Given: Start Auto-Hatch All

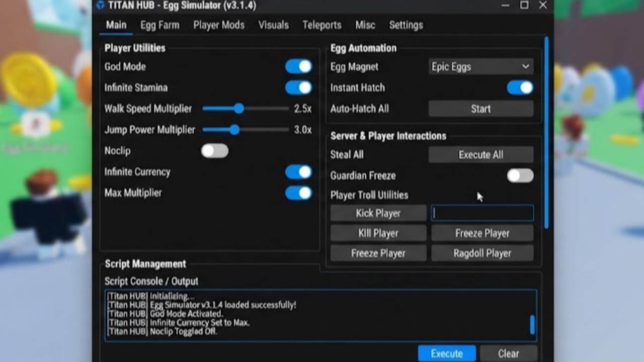Looking at the screenshot, I should [481, 109].
